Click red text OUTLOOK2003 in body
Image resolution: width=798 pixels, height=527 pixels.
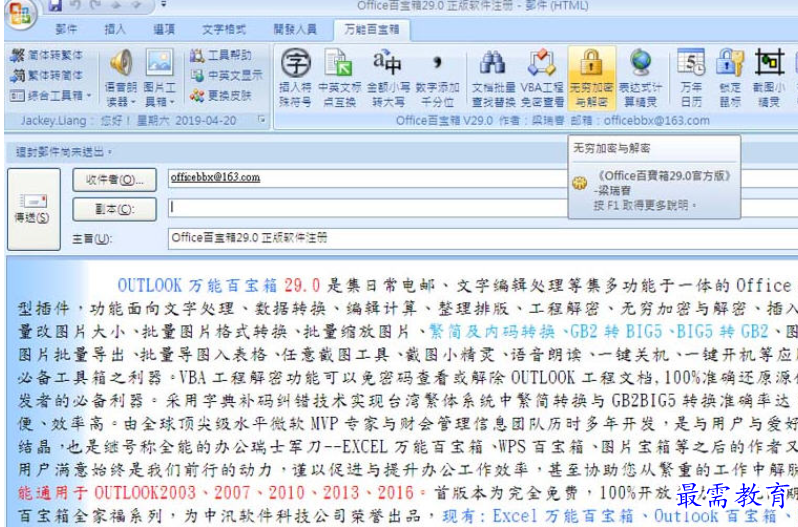(145, 493)
